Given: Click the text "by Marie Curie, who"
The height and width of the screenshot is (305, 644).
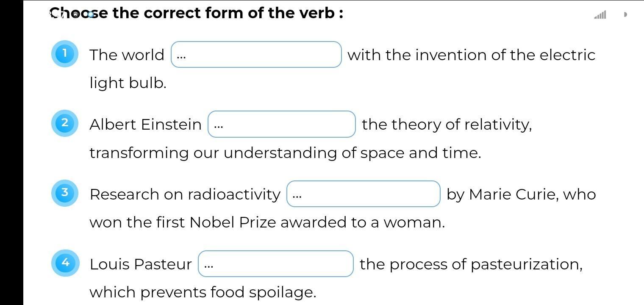Looking at the screenshot, I should tap(521, 194).
